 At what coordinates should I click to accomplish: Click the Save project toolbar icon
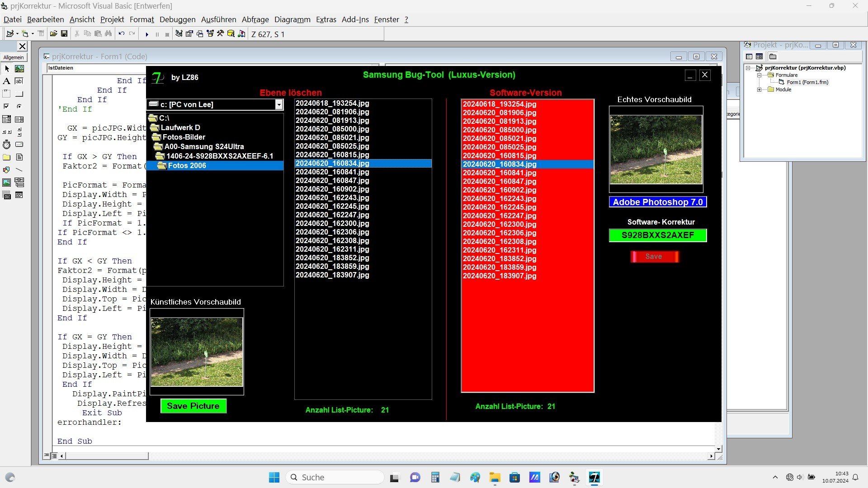(x=64, y=34)
